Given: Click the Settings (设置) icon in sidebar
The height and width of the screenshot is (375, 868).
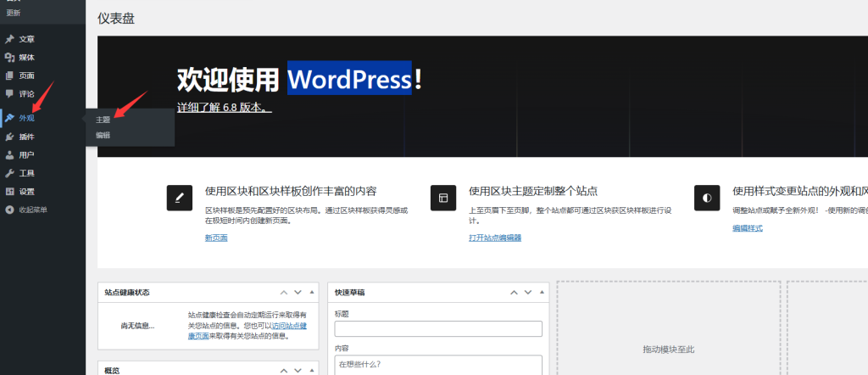Looking at the screenshot, I should [x=9, y=192].
